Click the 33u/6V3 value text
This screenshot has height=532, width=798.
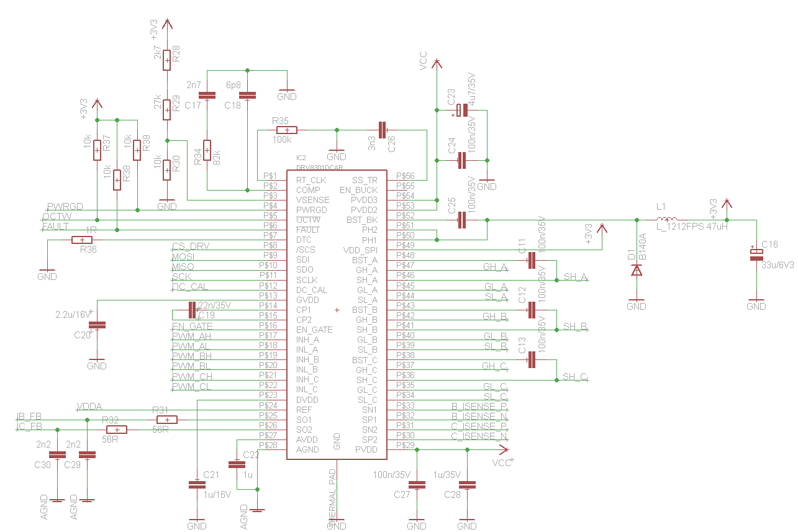click(x=778, y=264)
